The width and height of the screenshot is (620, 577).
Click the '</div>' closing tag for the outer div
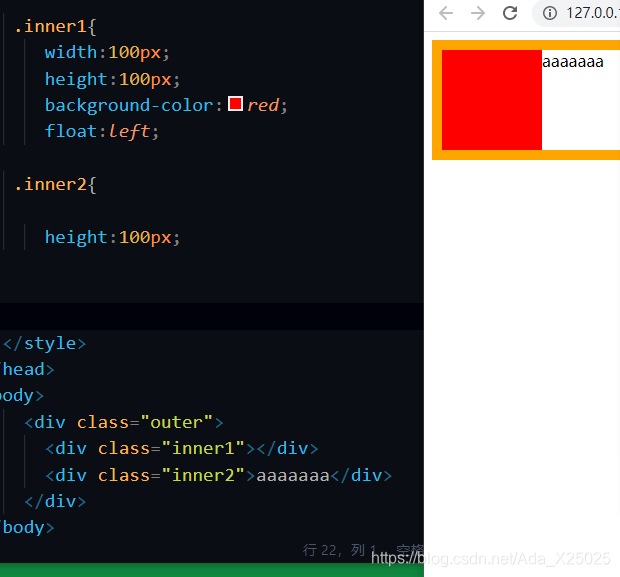55,501
